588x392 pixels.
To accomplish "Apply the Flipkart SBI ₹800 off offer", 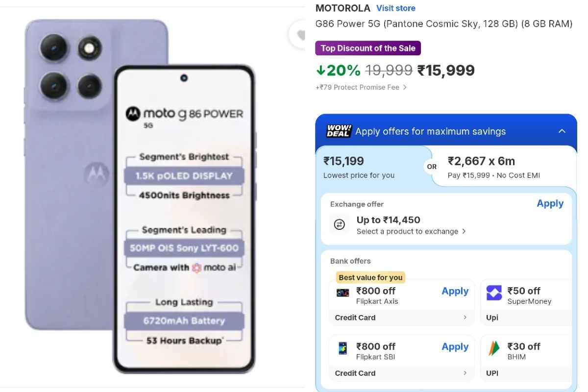I will coord(455,347).
